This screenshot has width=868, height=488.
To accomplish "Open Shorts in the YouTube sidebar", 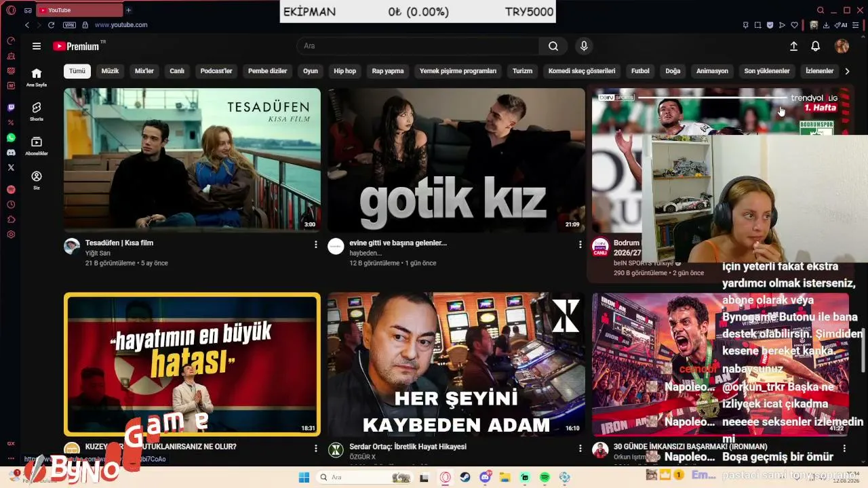I will [x=37, y=111].
